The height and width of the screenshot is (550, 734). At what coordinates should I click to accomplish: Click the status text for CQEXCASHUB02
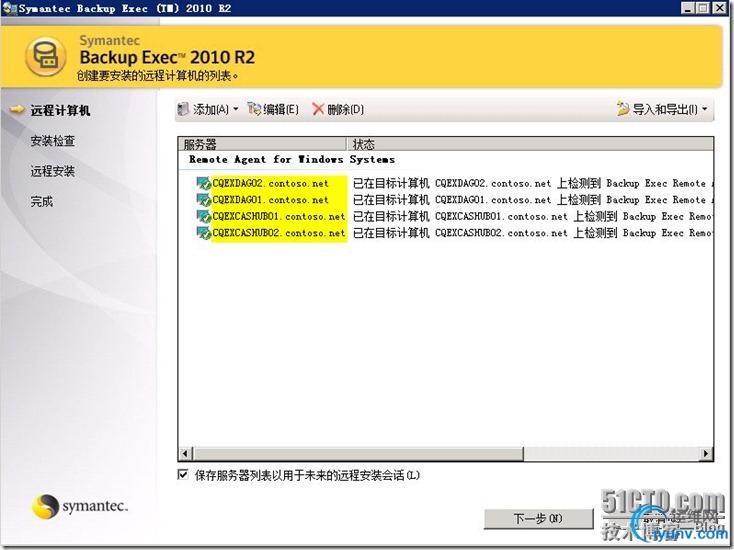(x=532, y=233)
